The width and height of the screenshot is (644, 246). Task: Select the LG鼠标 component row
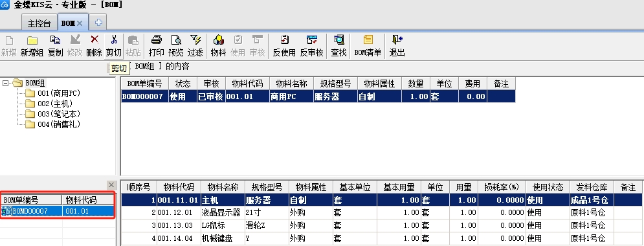point(383,225)
